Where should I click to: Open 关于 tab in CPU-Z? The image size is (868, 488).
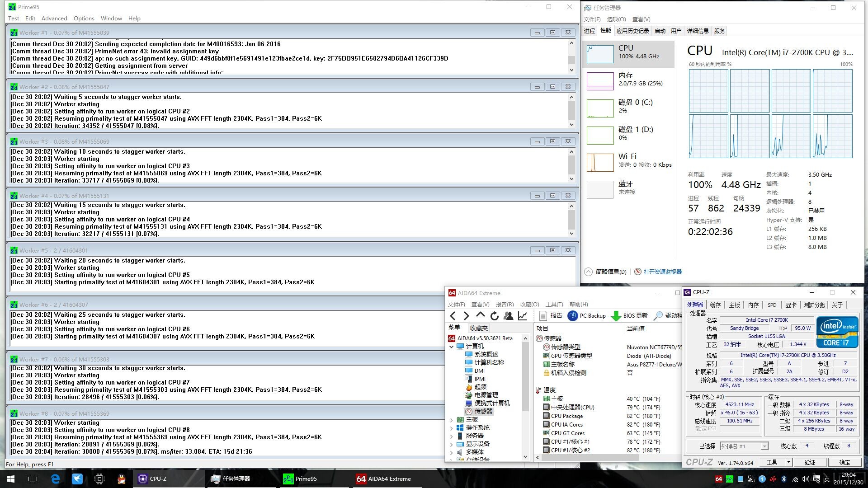point(837,305)
